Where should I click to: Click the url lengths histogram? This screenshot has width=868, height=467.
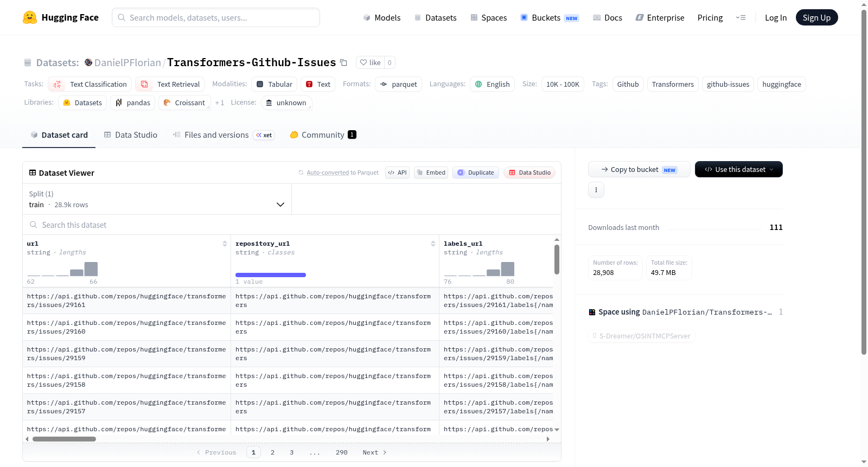pos(62,269)
